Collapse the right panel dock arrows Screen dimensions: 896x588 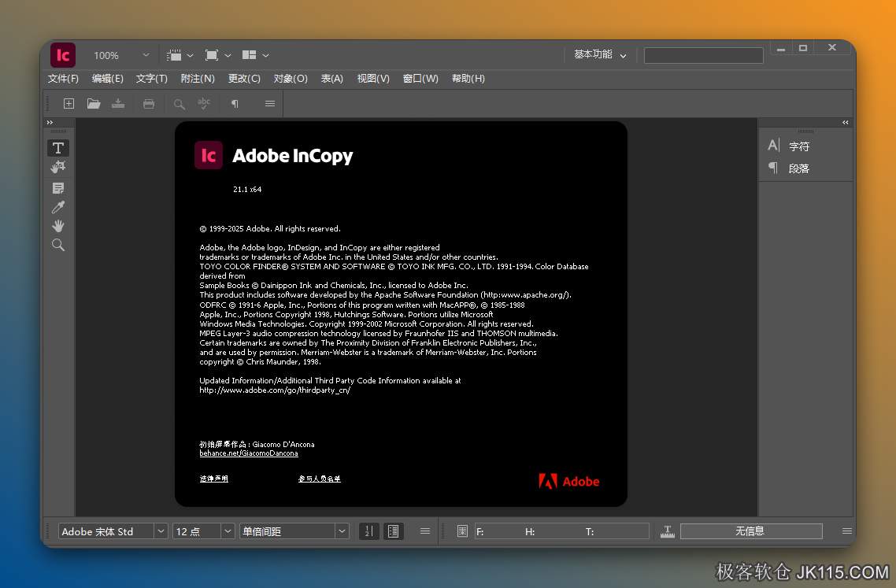845,122
